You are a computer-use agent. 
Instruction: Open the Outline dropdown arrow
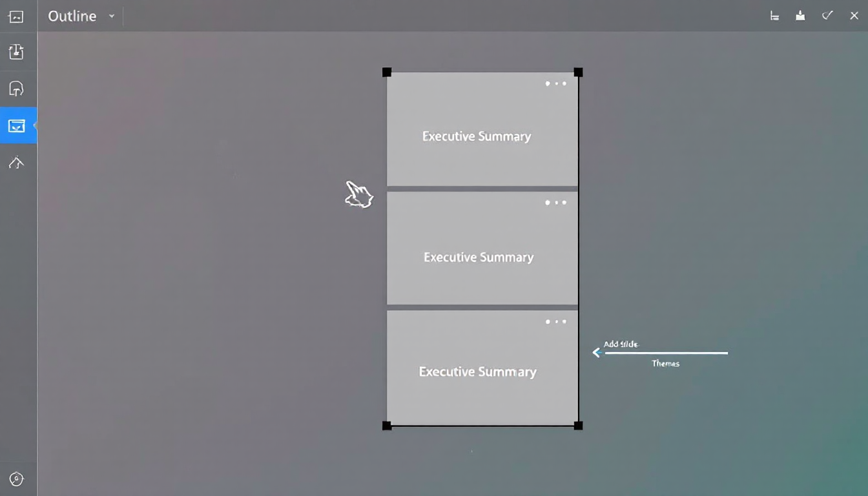[111, 16]
